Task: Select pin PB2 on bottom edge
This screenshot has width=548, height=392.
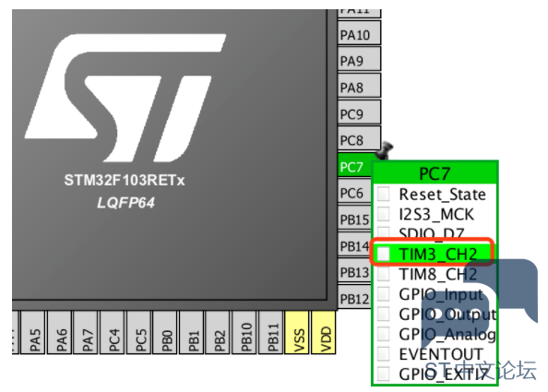Action: [218, 332]
